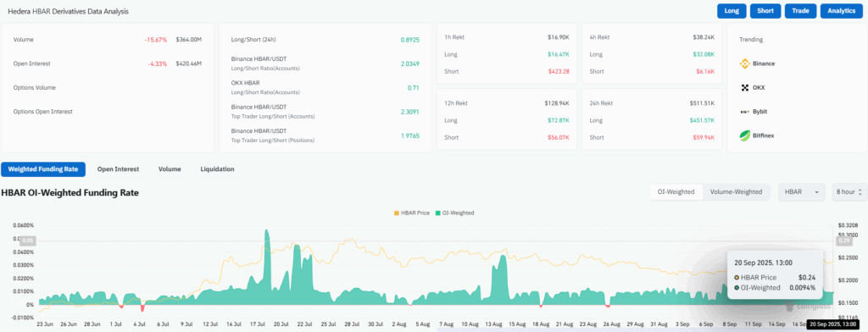Open the Liquidation tab
The image size is (868, 332).
pyautogui.click(x=217, y=169)
